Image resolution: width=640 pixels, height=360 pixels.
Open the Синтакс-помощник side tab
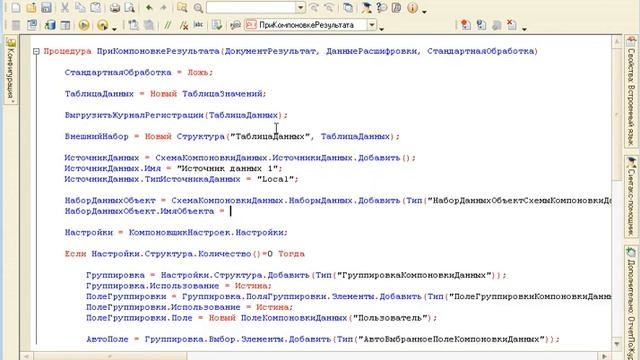tap(631, 196)
